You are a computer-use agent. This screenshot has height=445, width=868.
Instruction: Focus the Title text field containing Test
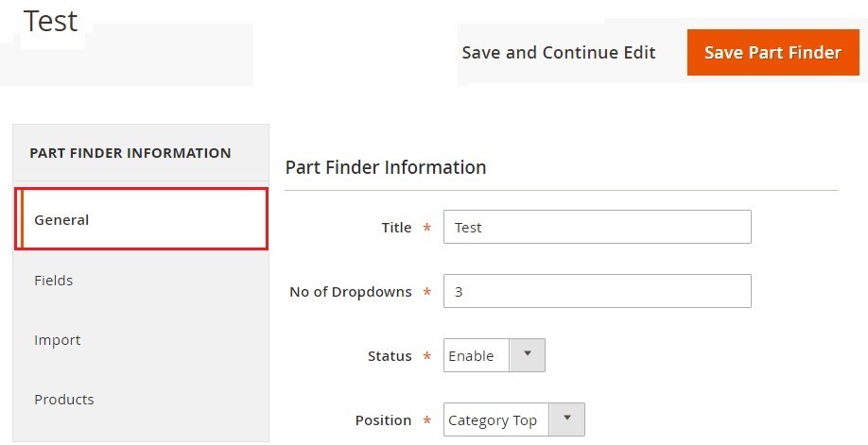[597, 227]
